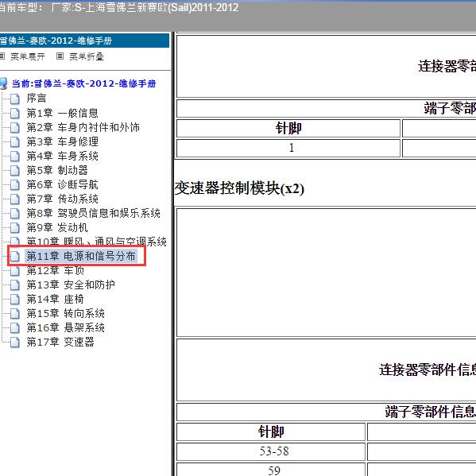Click the lower 端子零部件信息 header
476x476 pixels.
point(431,412)
